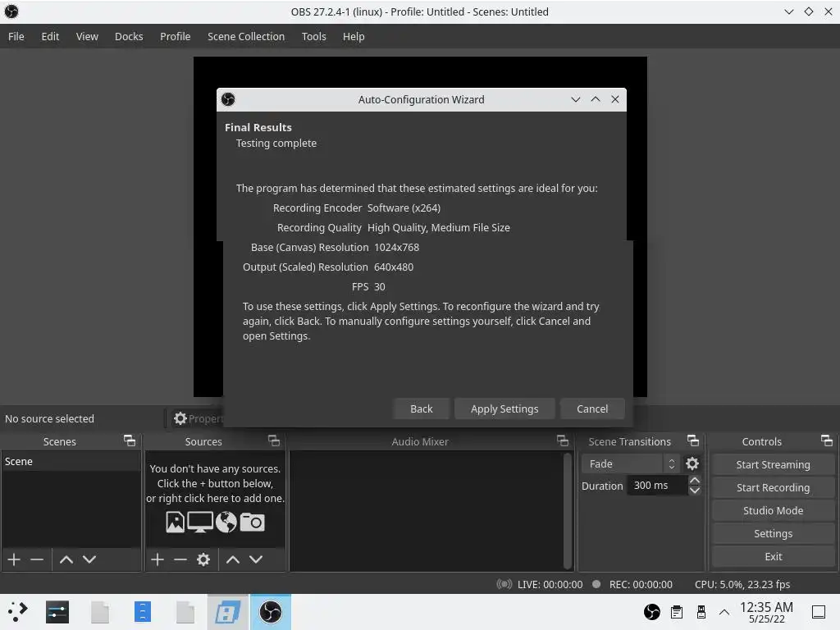Open the Docks menu
The height and width of the screenshot is (630, 840).
(129, 36)
